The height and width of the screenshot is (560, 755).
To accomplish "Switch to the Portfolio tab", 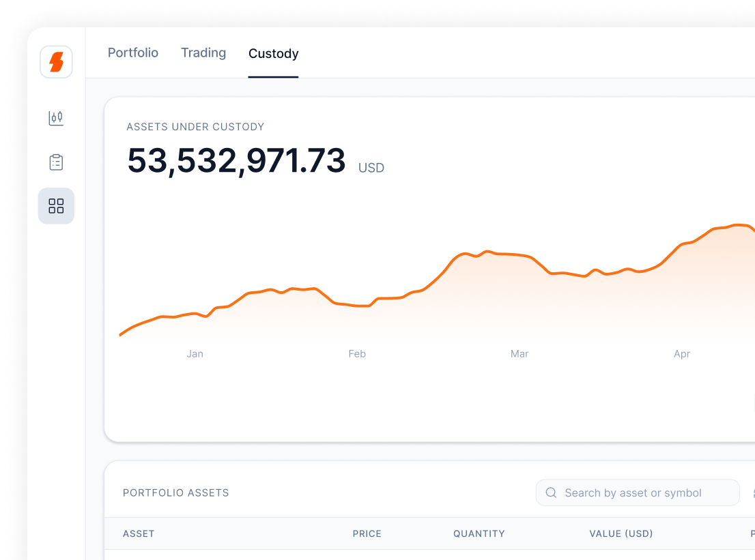I will point(133,53).
